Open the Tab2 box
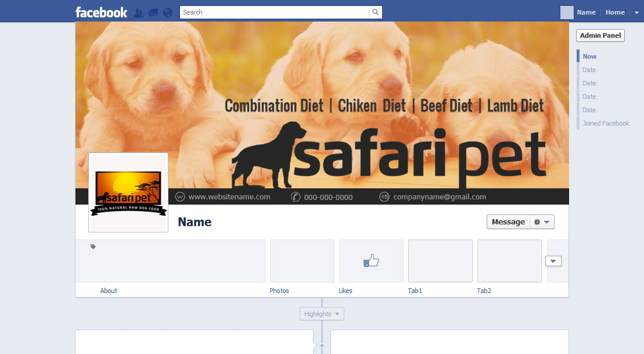This screenshot has height=354, width=644. [x=509, y=261]
